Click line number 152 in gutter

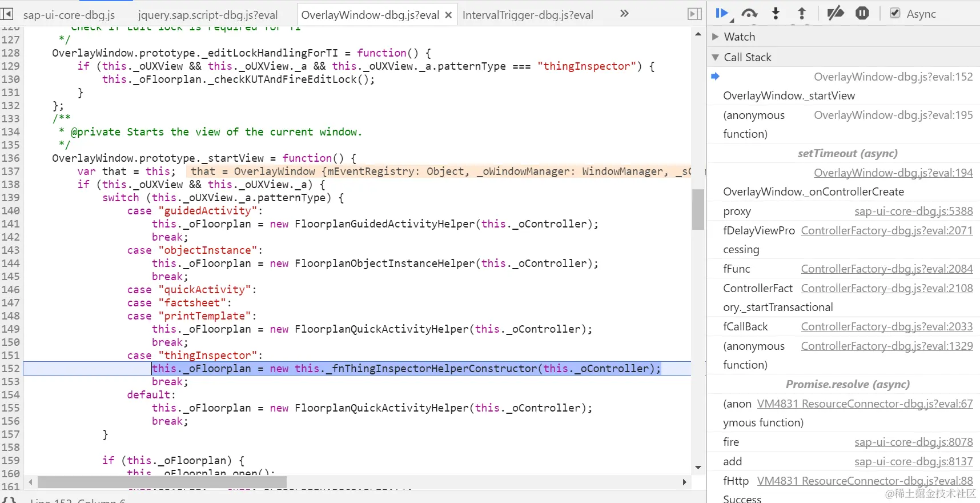click(11, 368)
